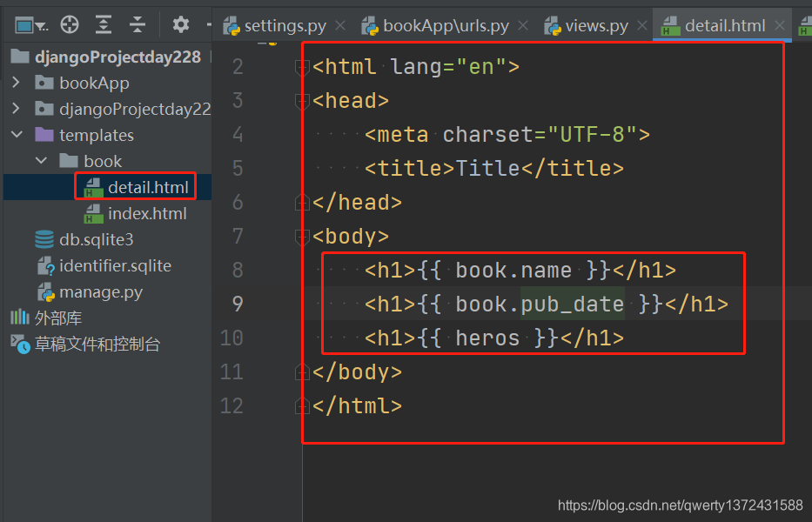
Task: Click on heros variable in line 10
Action: (487, 338)
